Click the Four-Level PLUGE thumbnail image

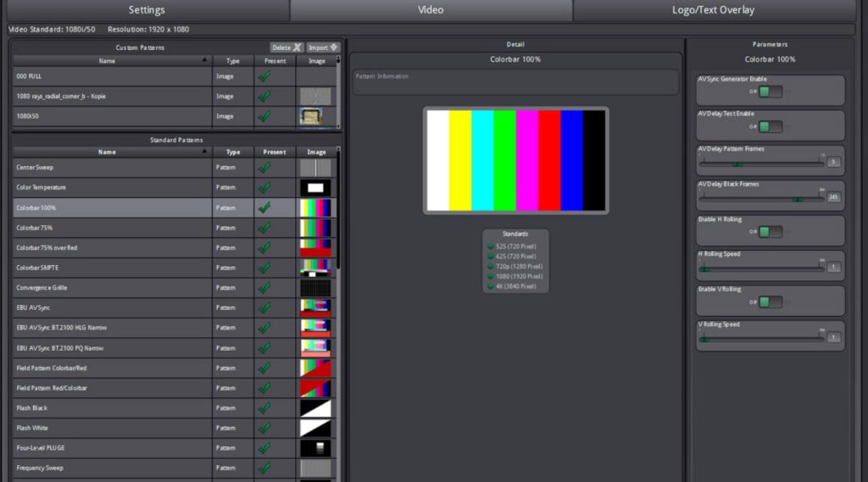(315, 448)
